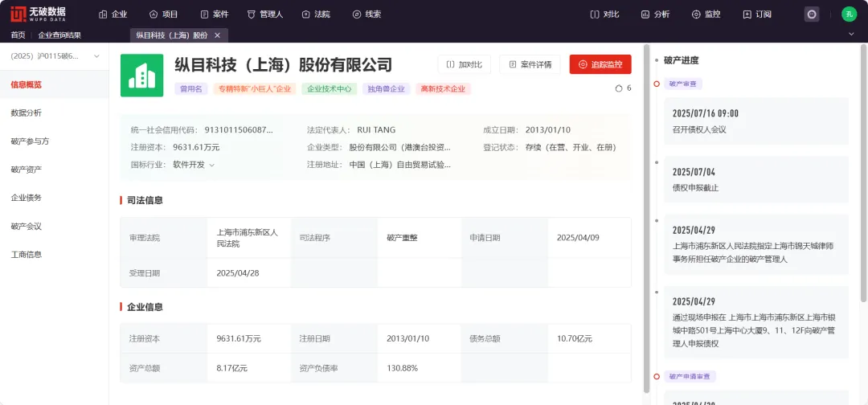Screen dimensions: 868x405
Task: Open the 线索 menu in top navigation
Action: [x=367, y=14]
